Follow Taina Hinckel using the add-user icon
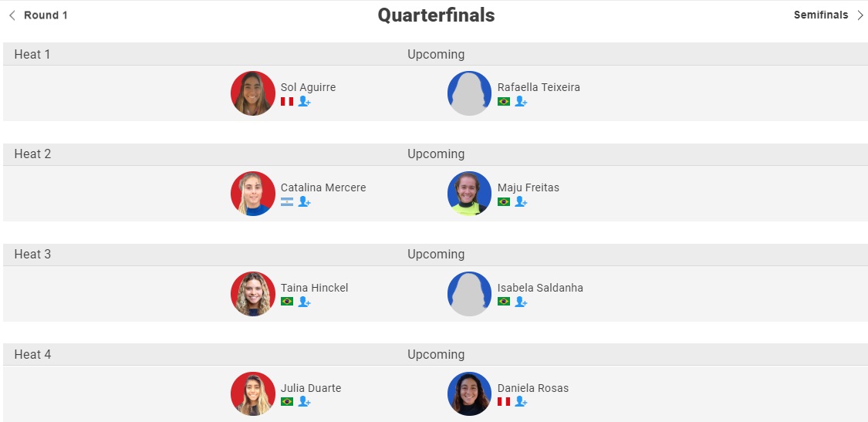Screen dimensions: 868x422 pos(305,302)
